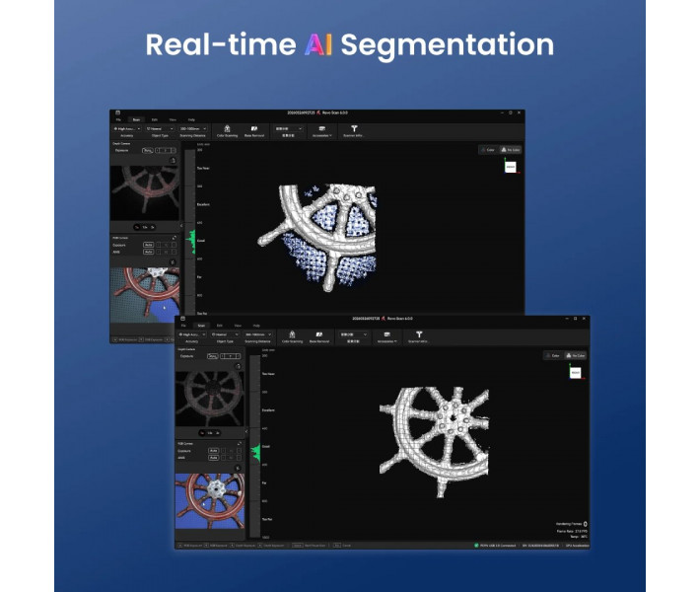Open View menu in front window

[238, 326]
